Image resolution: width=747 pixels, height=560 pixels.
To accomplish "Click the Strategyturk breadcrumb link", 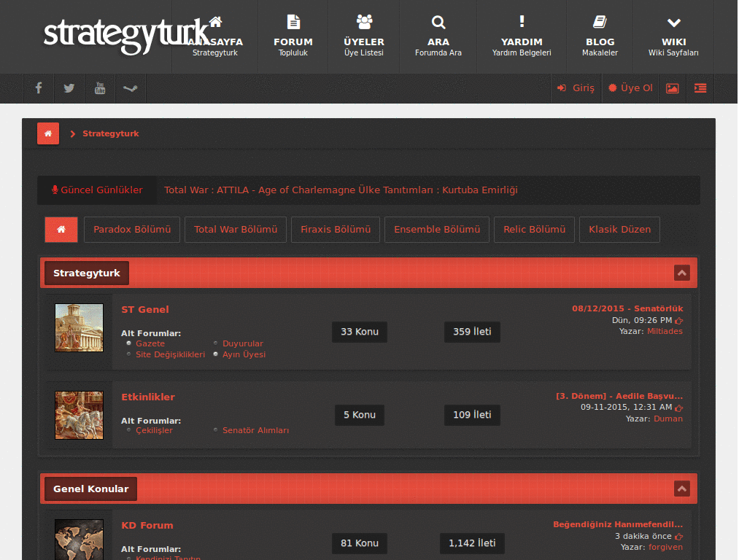I will tap(111, 133).
